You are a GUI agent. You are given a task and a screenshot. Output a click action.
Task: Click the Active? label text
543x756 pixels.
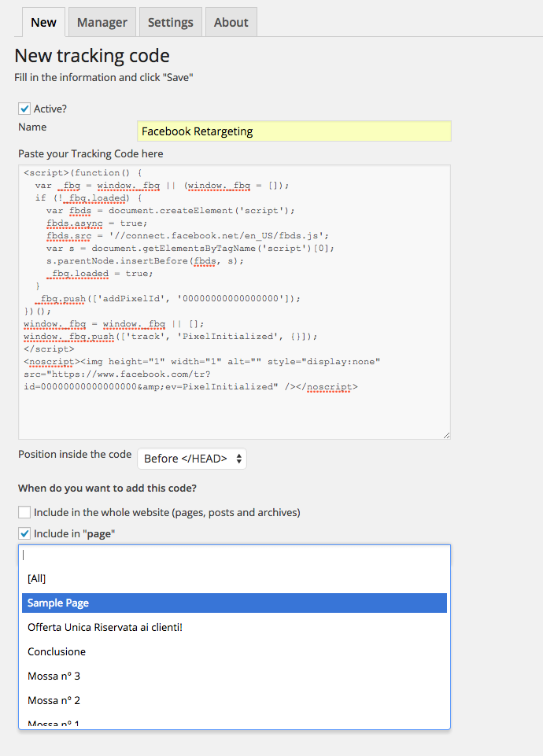(x=50, y=109)
